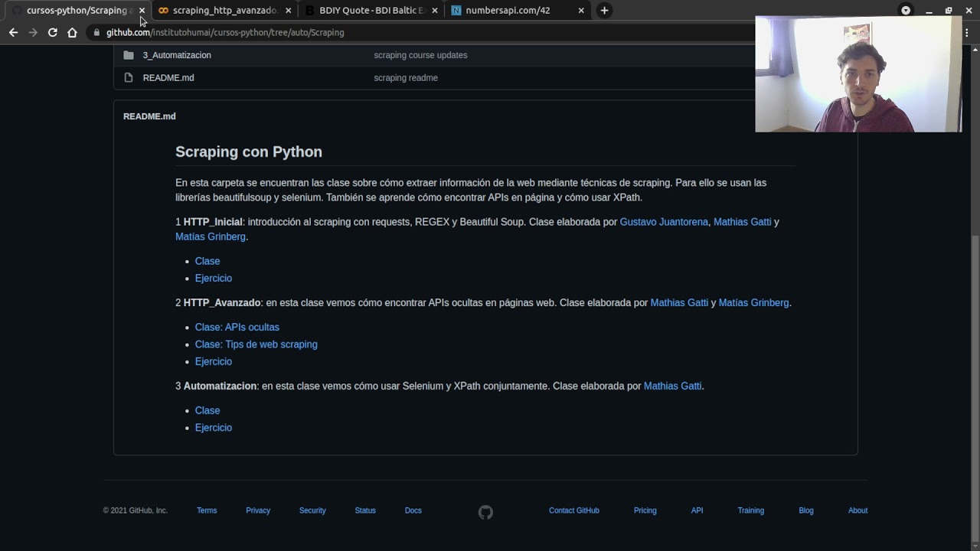
Task: Close the numbersapi.com/42 tab
Action: (581, 11)
